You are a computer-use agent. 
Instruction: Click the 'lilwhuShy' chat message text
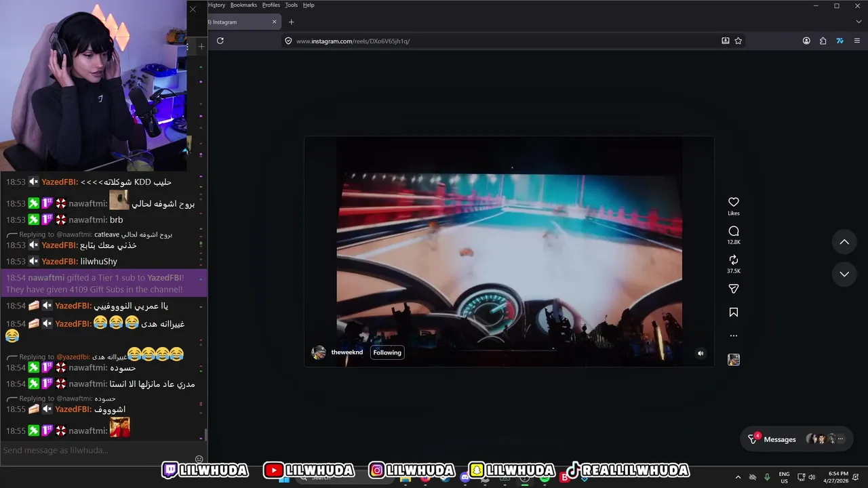click(x=99, y=262)
